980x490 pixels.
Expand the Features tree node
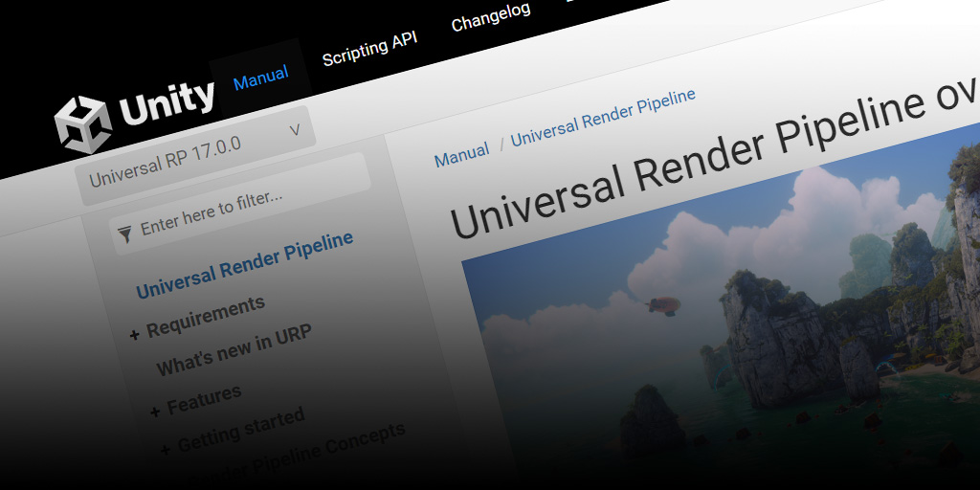tap(155, 412)
